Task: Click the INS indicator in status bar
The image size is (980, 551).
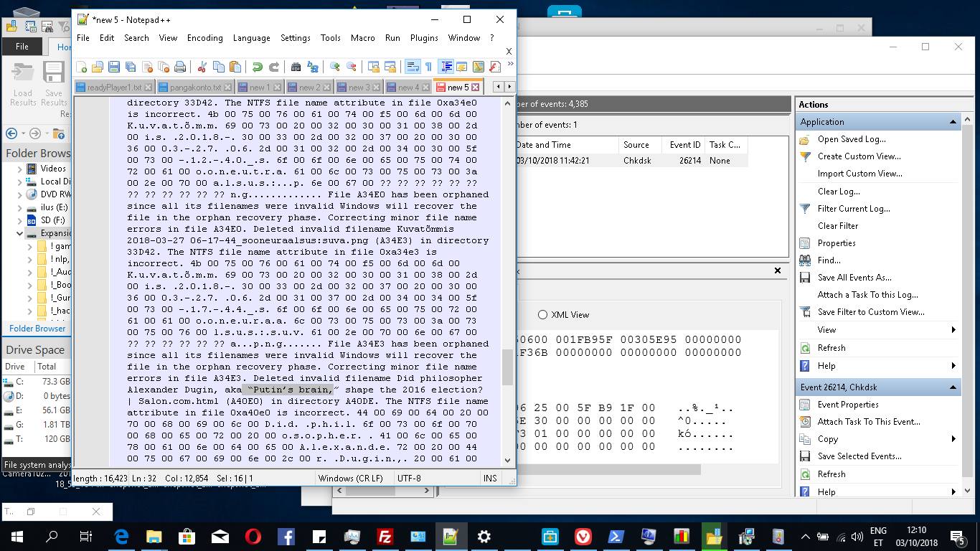Action: [490, 479]
